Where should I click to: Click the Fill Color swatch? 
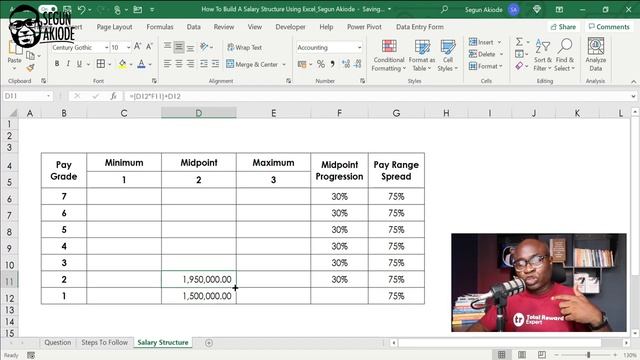point(122,64)
